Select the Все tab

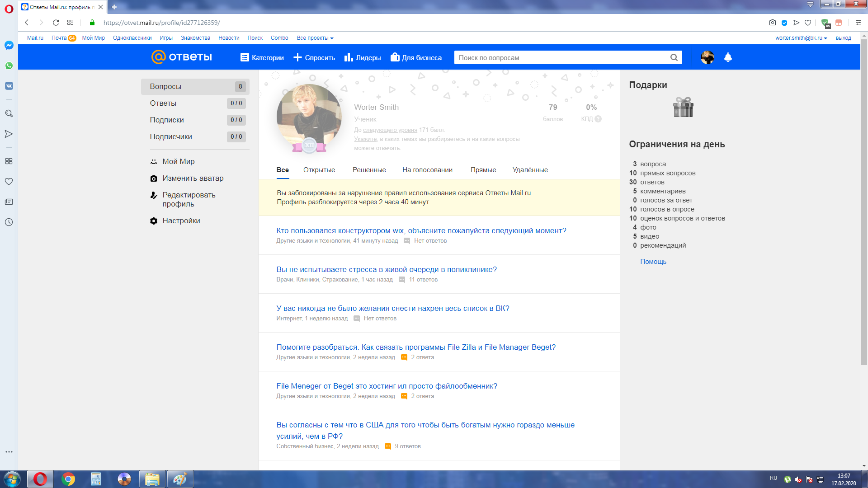pos(283,170)
